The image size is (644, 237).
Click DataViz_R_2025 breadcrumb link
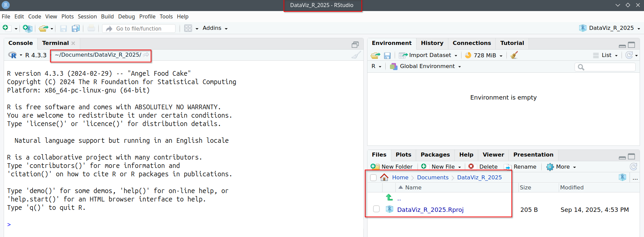tap(479, 177)
